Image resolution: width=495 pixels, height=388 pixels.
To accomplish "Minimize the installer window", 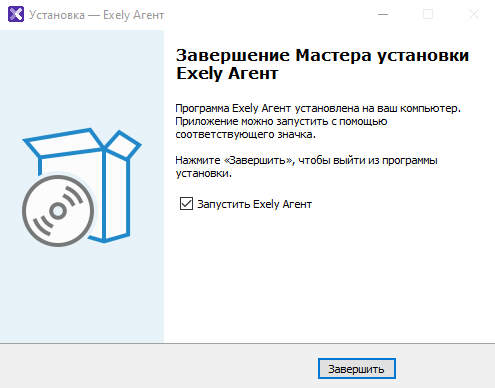I will (x=383, y=14).
